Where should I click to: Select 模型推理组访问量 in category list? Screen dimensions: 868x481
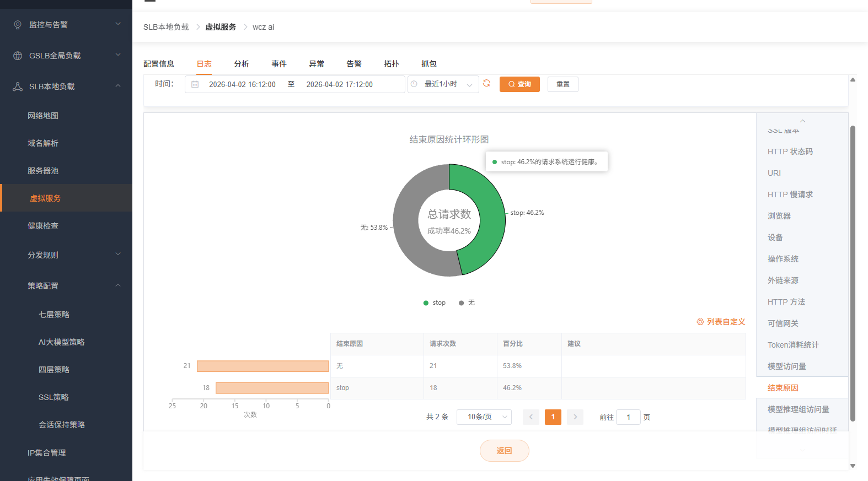point(799,409)
